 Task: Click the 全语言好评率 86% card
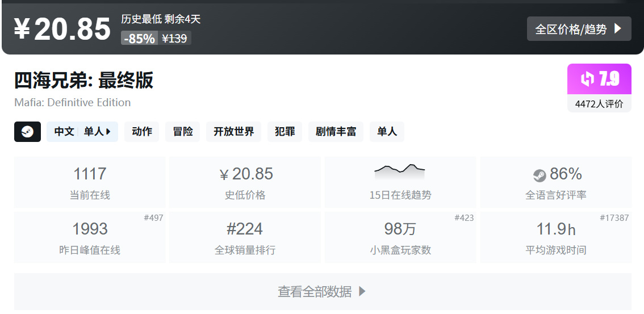click(556, 182)
